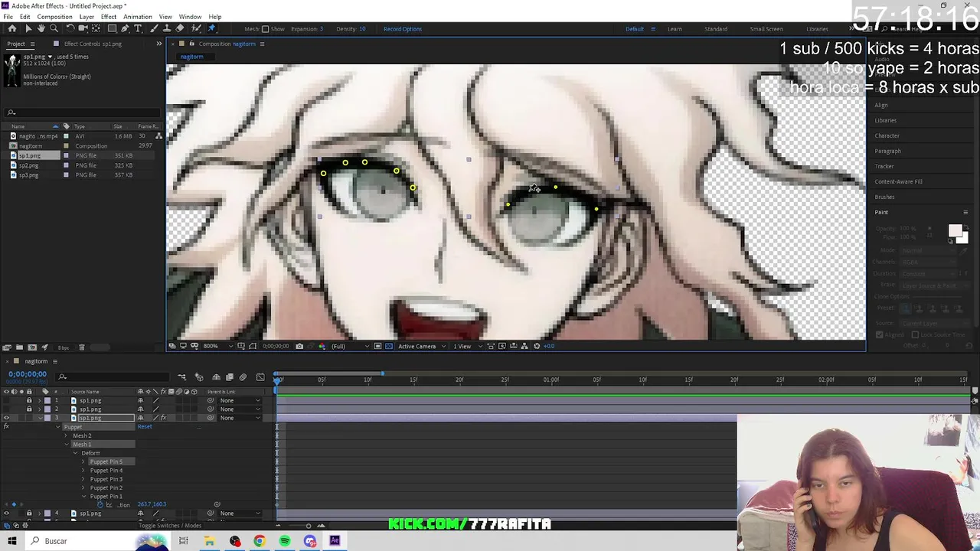Image resolution: width=980 pixels, height=551 pixels.
Task: Select the Eraser tool
Action: tap(180, 28)
